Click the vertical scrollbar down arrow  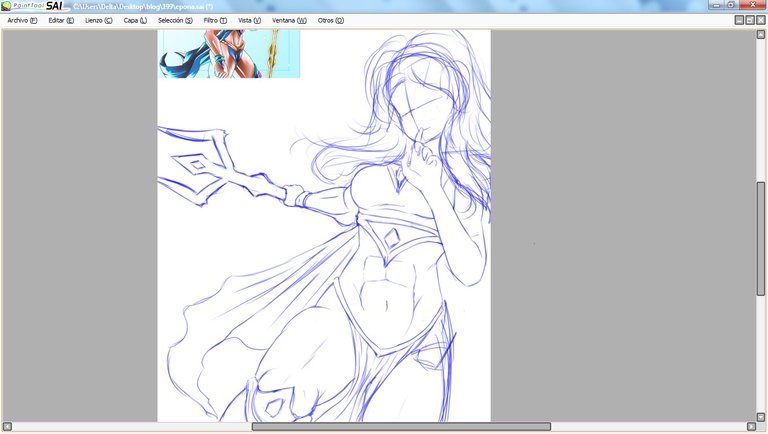(x=761, y=417)
